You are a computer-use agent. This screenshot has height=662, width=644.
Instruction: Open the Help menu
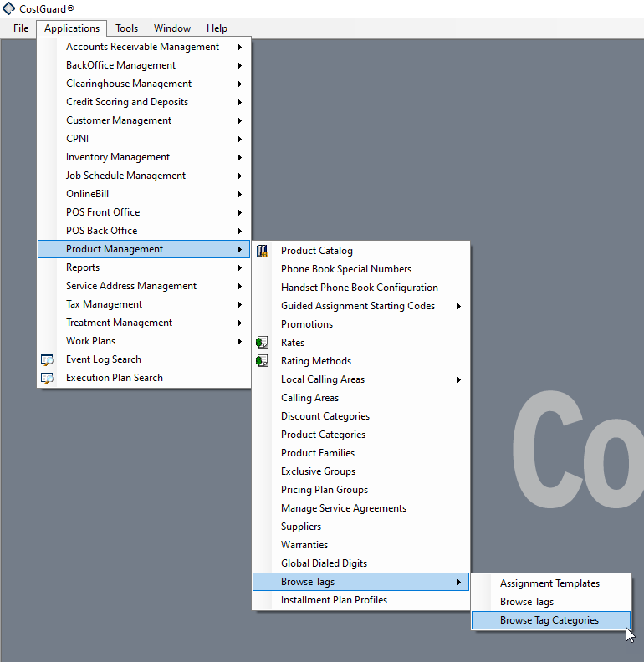coord(217,28)
